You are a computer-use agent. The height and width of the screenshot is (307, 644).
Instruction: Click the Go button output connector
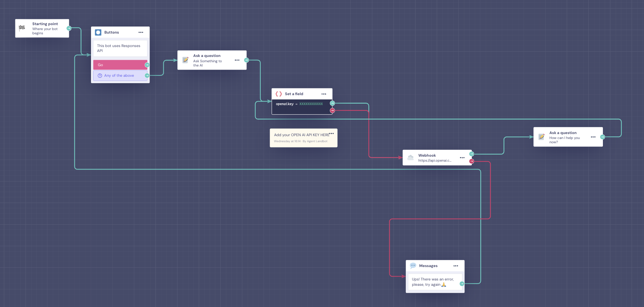[147, 65]
